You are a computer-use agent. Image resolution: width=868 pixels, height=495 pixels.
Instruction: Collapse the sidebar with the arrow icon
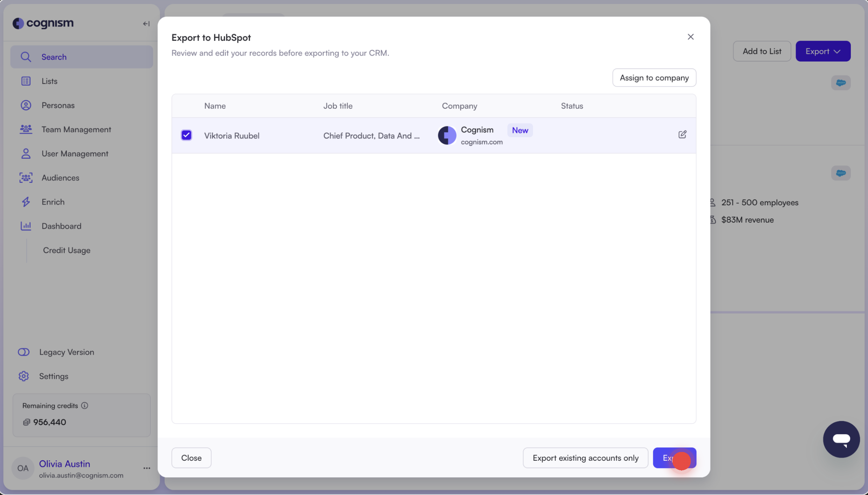click(x=146, y=24)
